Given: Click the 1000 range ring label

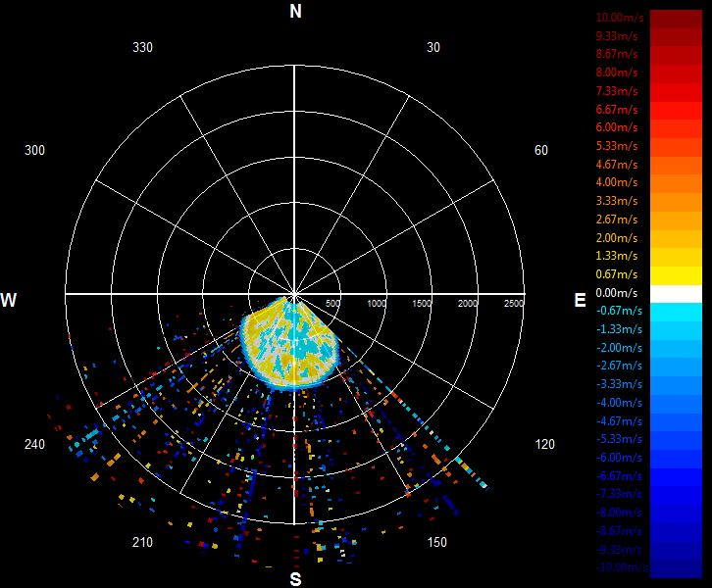Looking at the screenshot, I should (x=377, y=303).
